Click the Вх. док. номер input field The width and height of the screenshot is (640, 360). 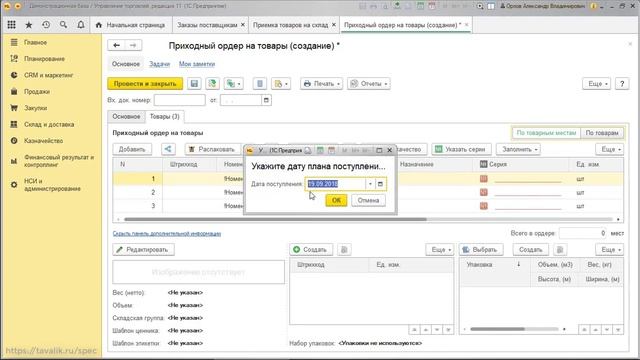pyautogui.click(x=180, y=100)
